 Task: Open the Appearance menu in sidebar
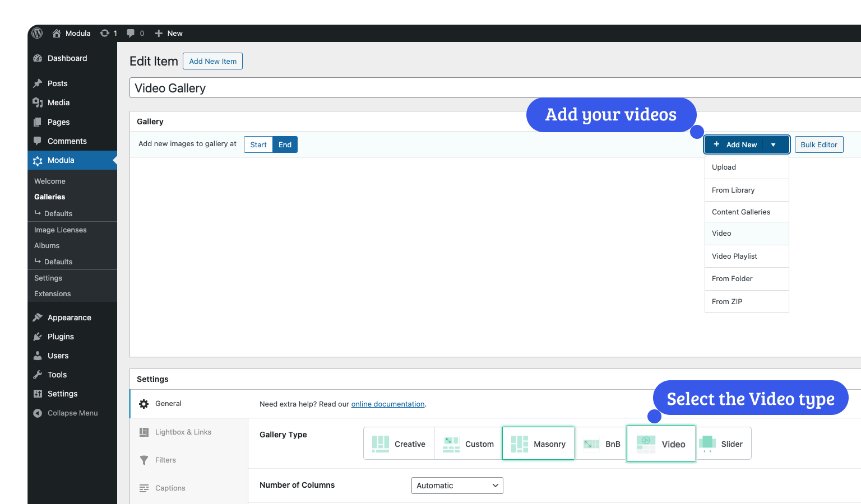69,318
